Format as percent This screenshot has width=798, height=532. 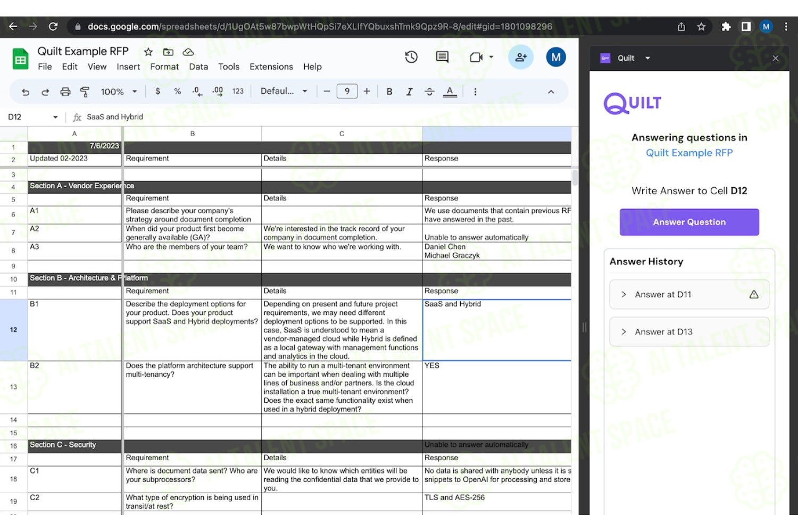click(x=178, y=92)
